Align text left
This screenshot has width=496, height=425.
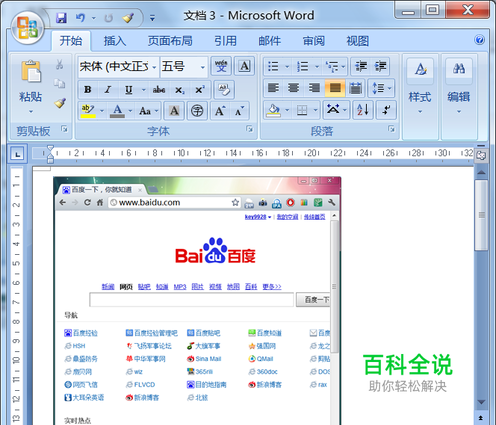point(274,88)
